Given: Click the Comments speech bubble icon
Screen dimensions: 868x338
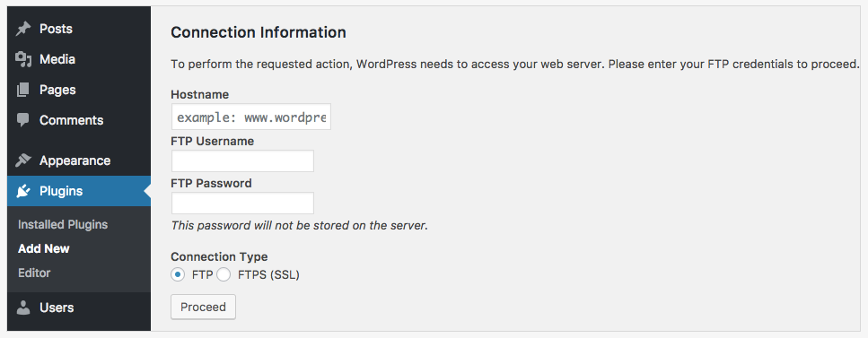Looking at the screenshot, I should click(22, 120).
